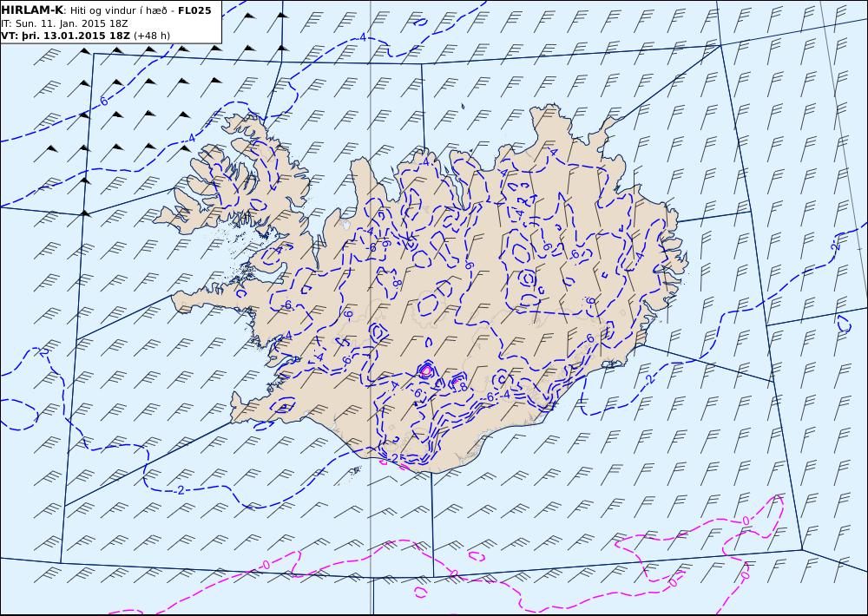Click the 'VT: þri. 13.01.2015 18Z' valid time
The width and height of the screenshot is (868, 616).
(66, 36)
